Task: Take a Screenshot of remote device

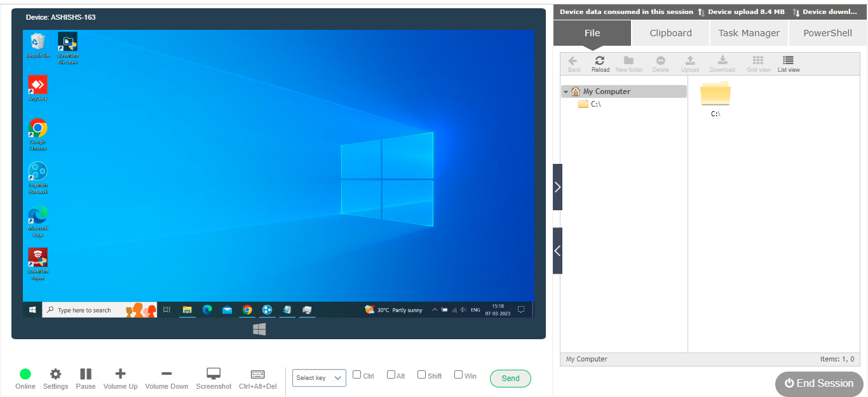Action: point(214,375)
